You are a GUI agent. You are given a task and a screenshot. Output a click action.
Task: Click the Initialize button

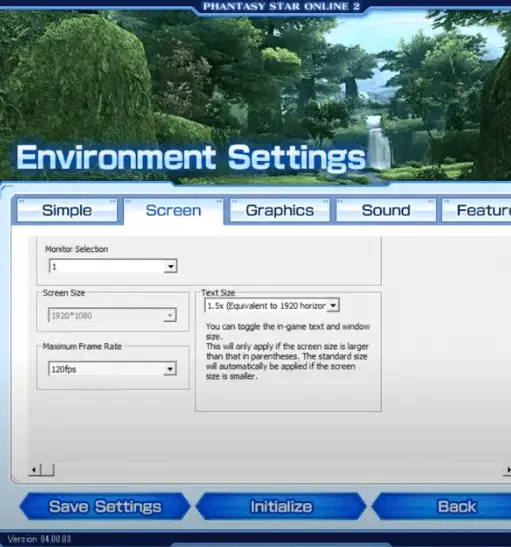281,507
